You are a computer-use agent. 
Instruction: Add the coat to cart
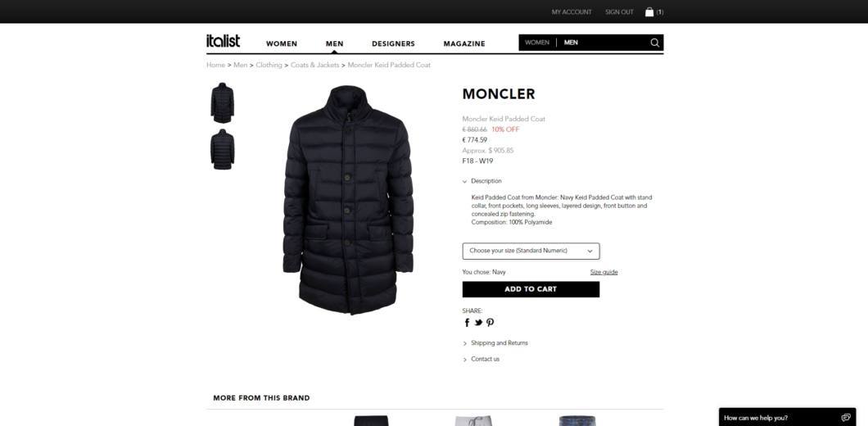531,289
